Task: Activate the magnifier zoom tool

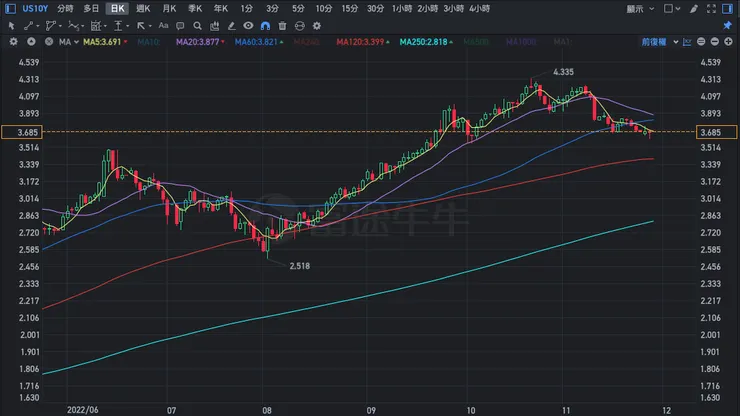Action: point(197,26)
